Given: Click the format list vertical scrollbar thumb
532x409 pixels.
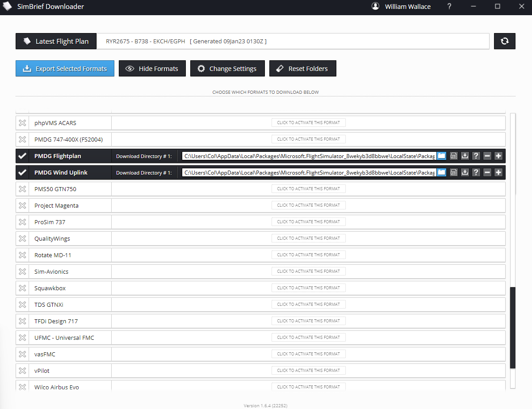Looking at the screenshot, I should 512,328.
